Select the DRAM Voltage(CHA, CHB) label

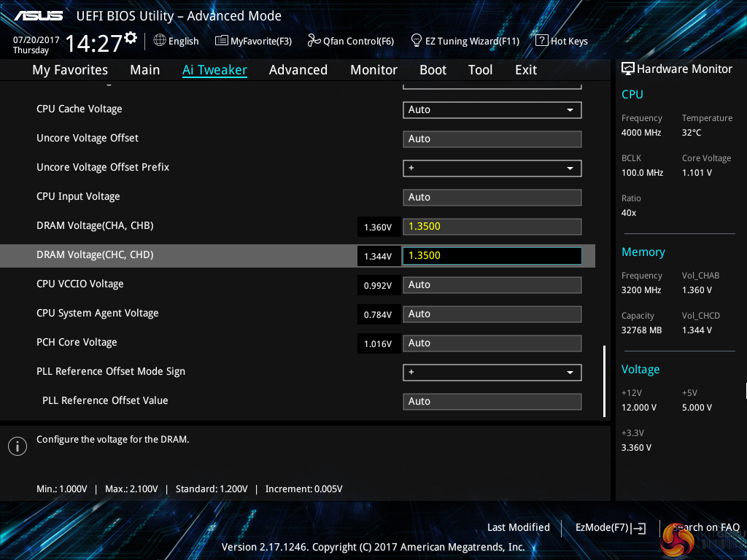[x=95, y=226]
